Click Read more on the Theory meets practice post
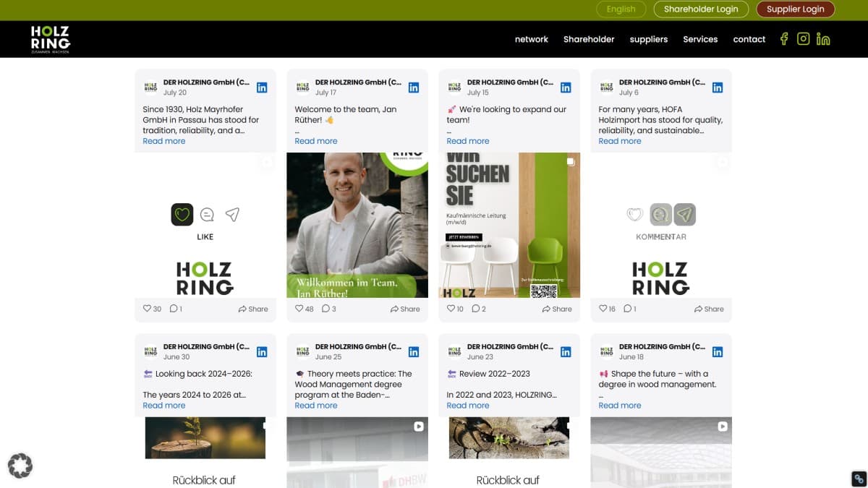 click(316, 406)
